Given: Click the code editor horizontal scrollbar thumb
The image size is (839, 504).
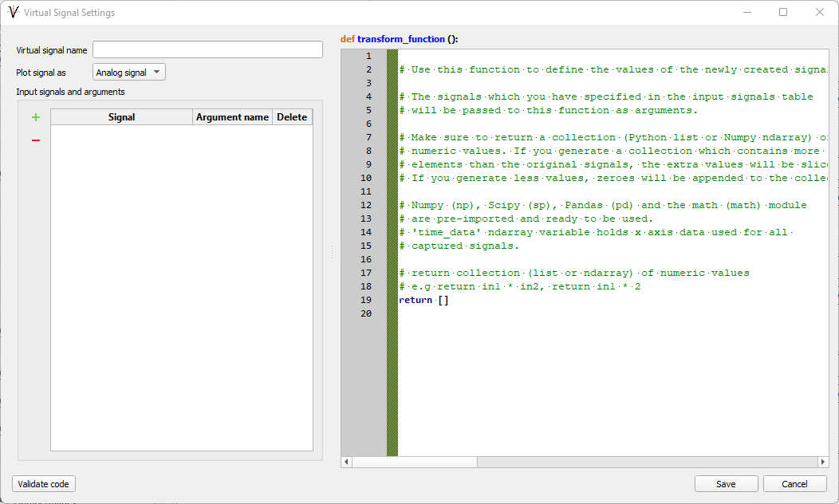Looking at the screenshot, I should click(415, 462).
